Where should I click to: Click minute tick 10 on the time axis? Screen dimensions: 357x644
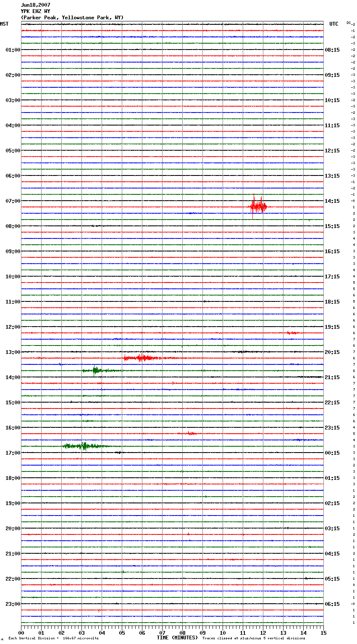coord(223,633)
